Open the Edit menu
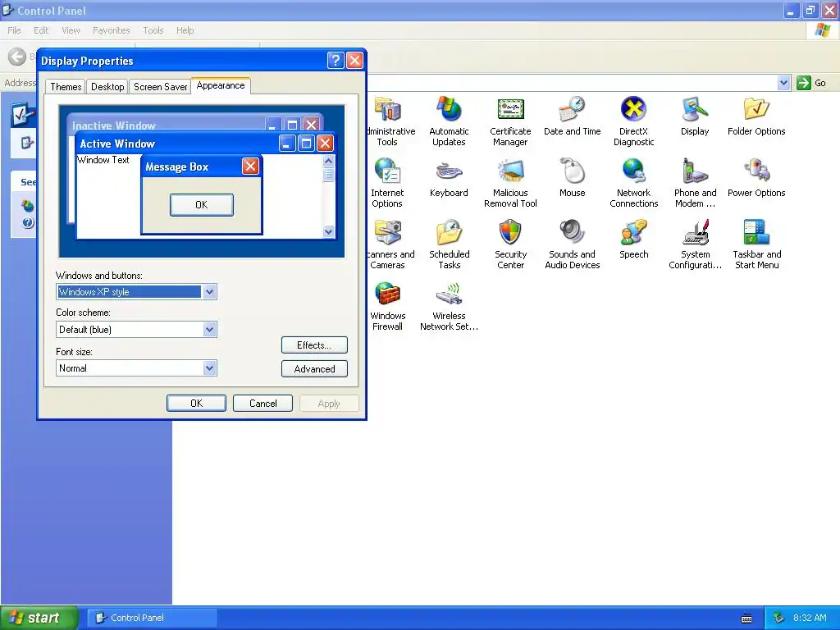The width and height of the screenshot is (840, 630). pyautogui.click(x=41, y=30)
